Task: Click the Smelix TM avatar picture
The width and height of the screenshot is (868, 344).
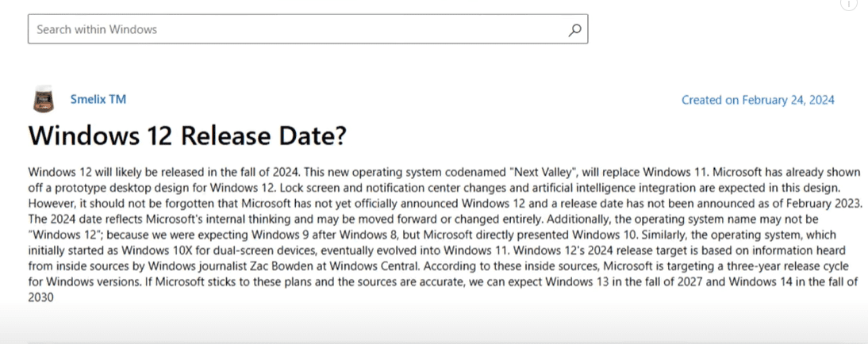Action: click(x=43, y=99)
